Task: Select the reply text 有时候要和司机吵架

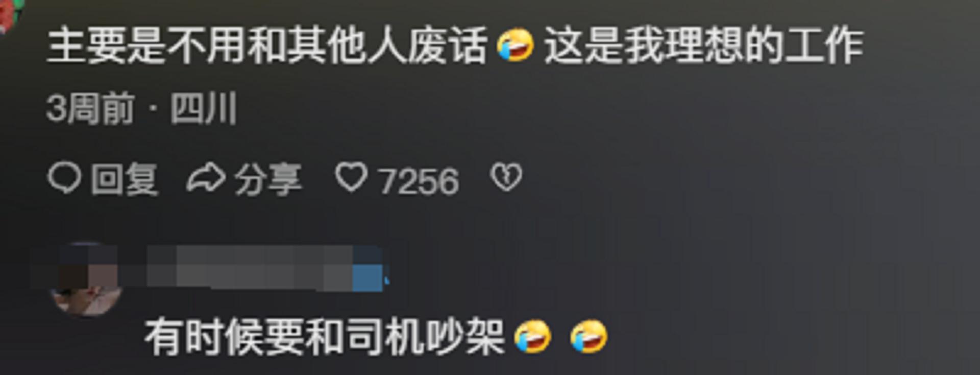Action: [325, 337]
